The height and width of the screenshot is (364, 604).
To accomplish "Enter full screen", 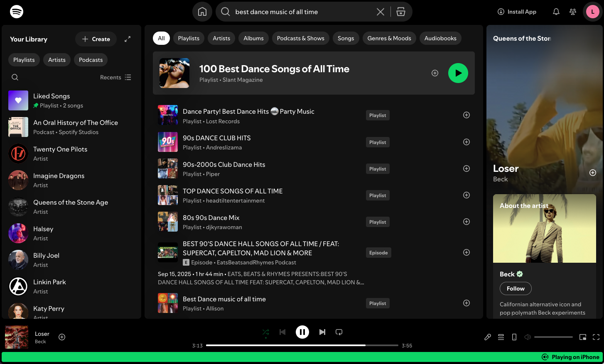I will (596, 337).
